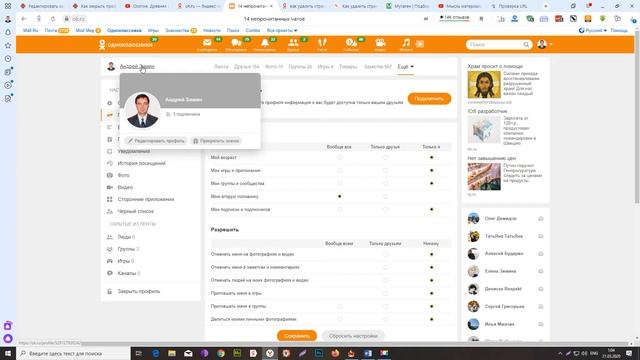Open Events (События) icon in orange bar
The width and height of the screenshot is (640, 360).
pyautogui.click(x=351, y=43)
